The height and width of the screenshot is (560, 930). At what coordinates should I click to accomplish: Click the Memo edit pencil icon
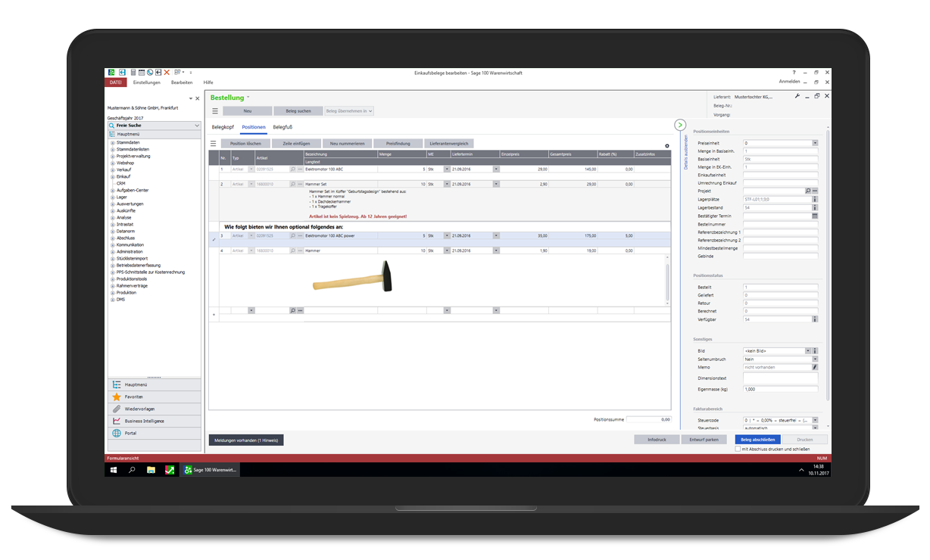point(815,367)
